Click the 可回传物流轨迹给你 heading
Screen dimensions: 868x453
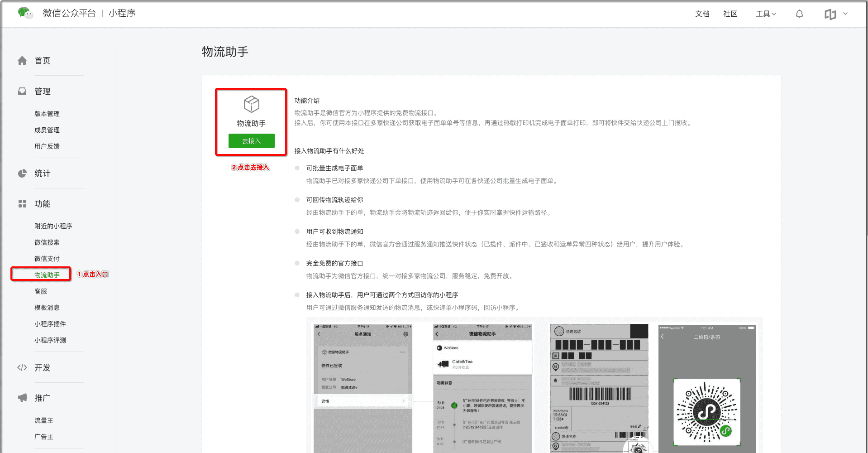pos(334,200)
